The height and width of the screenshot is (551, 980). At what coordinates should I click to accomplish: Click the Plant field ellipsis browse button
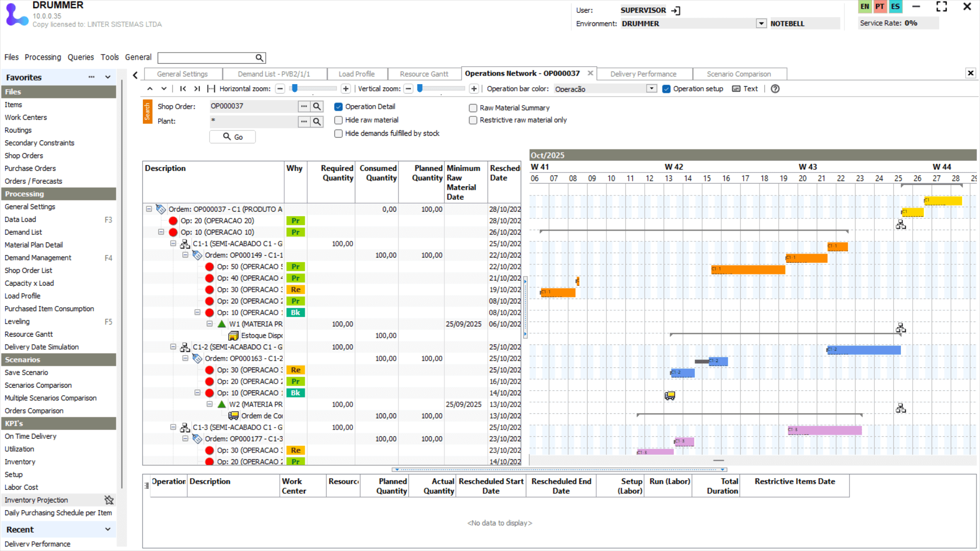304,121
